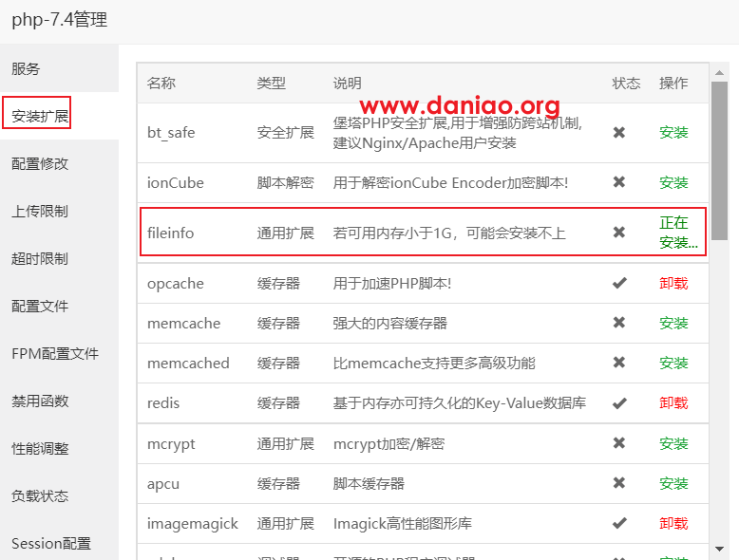Click the opcache installed checkmark icon
The image size is (739, 560).
pos(618,283)
